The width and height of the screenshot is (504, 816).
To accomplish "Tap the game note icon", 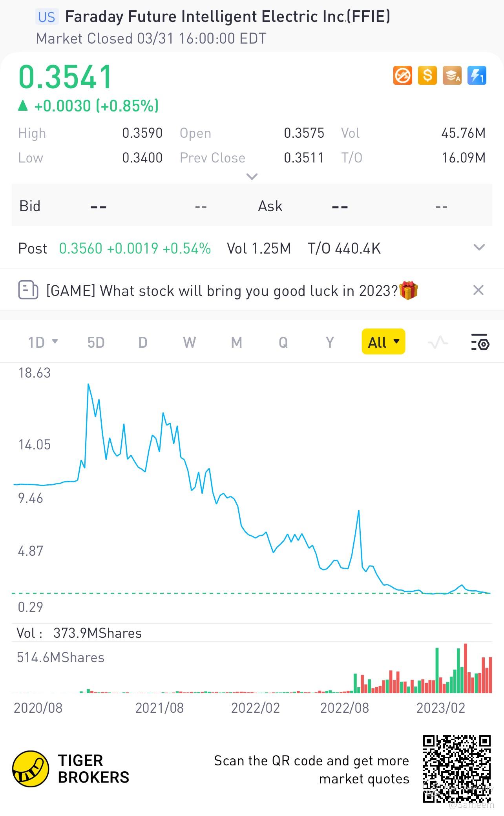I will [28, 290].
